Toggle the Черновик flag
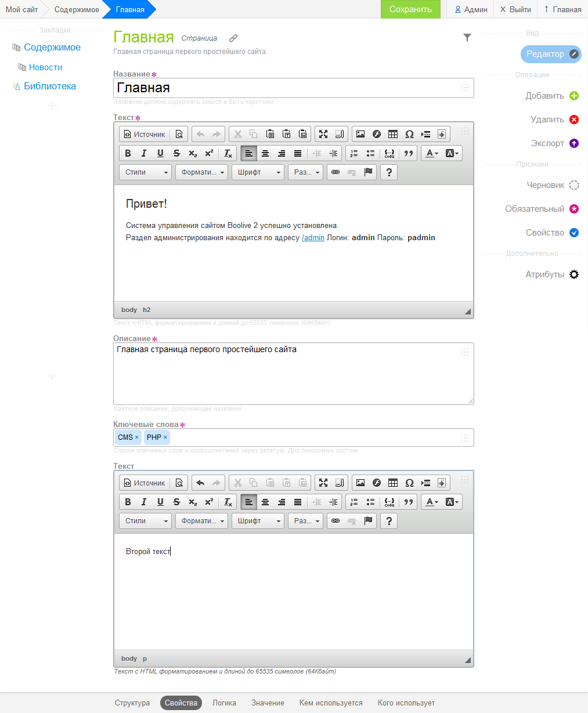This screenshot has width=588, height=713. (552, 185)
